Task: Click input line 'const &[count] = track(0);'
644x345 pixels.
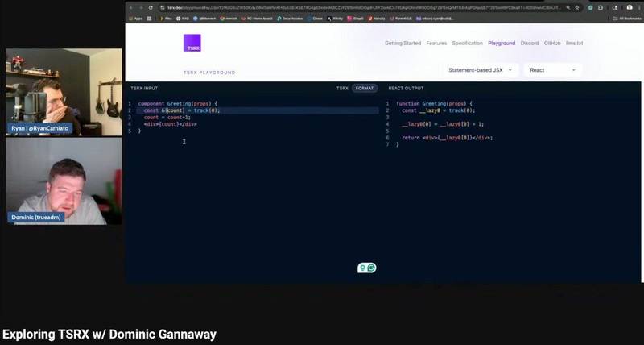Action: click(x=182, y=110)
